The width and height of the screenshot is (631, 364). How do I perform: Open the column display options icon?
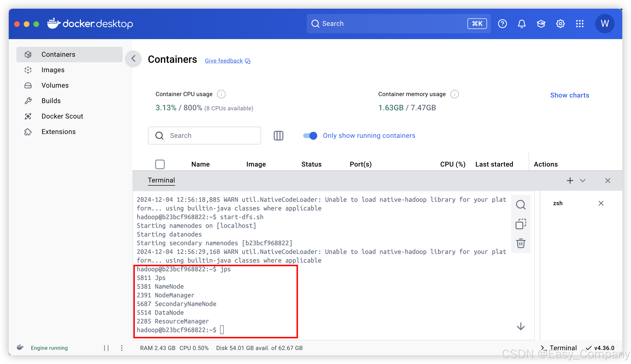click(278, 135)
